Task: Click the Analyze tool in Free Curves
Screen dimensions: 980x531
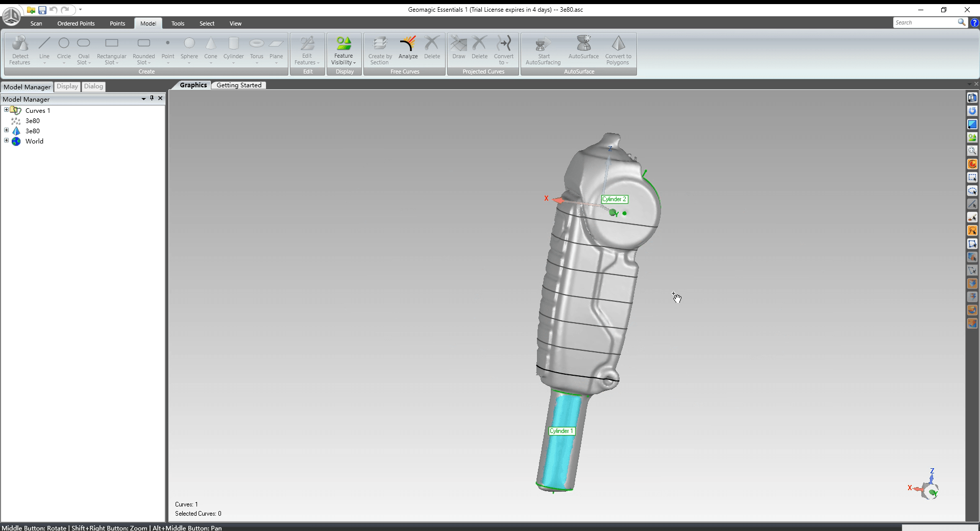Action: tap(408, 49)
